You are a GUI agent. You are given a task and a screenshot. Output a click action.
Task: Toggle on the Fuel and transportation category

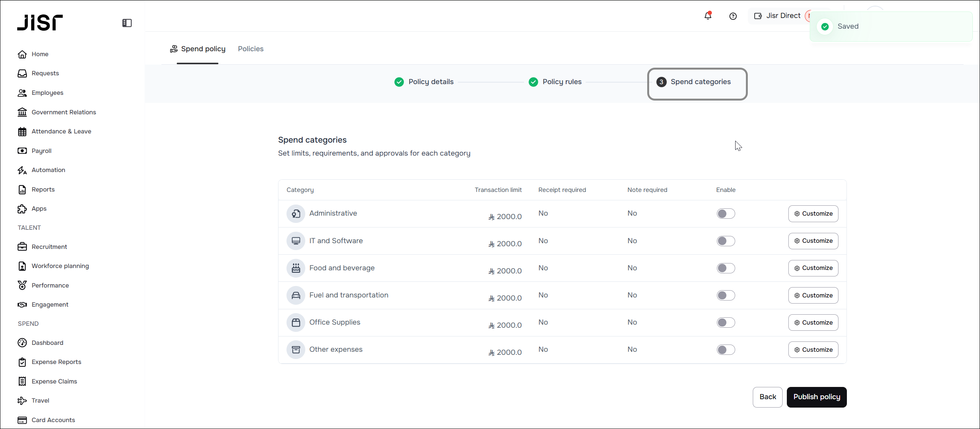click(x=726, y=295)
